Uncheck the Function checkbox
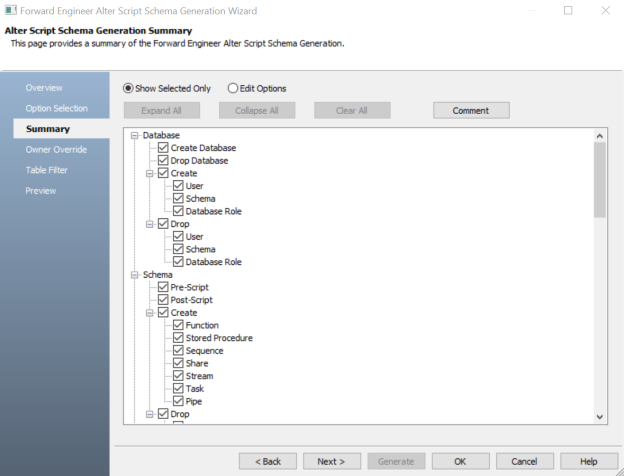 tap(178, 325)
